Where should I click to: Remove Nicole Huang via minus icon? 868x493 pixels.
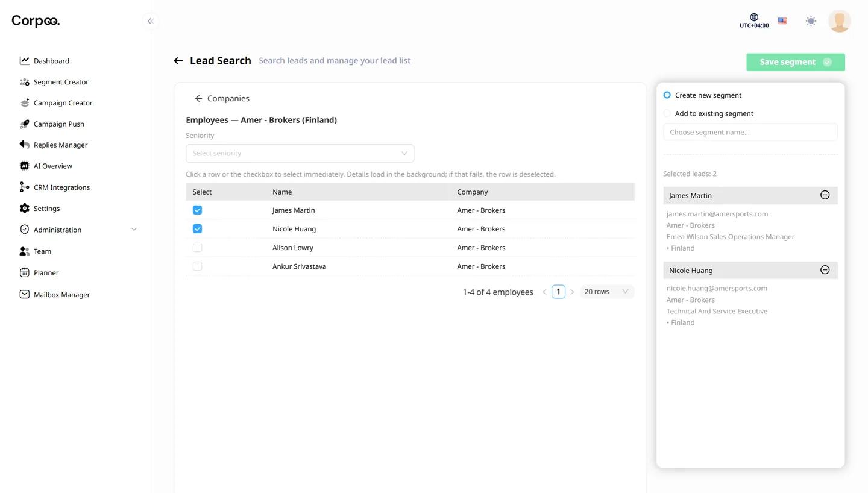[825, 270]
